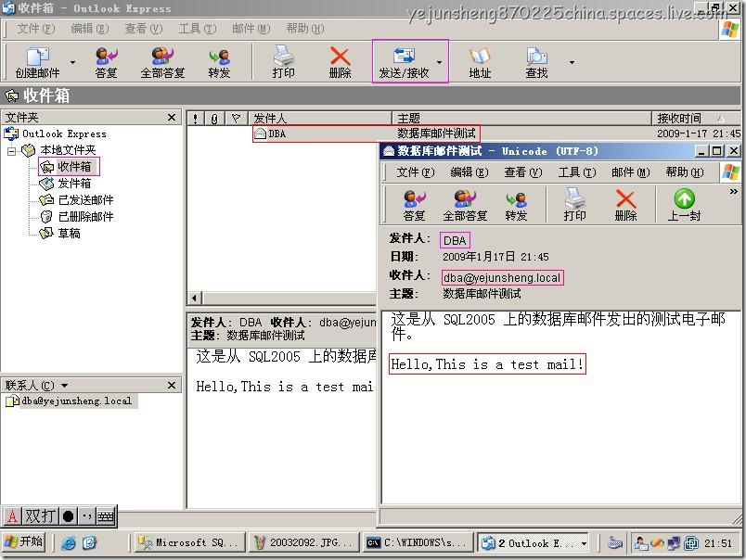746x560 pixels.
Task: Click Reply (答复) in main Outlook toolbar
Action: [106, 62]
